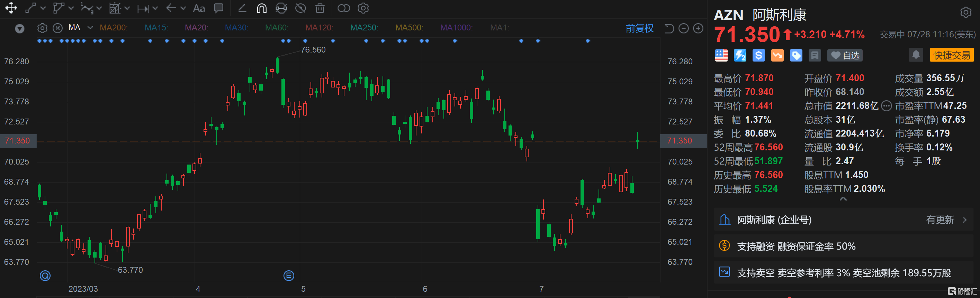Image resolution: width=980 pixels, height=298 pixels.
Task: Open MA indicator settings gear
Action: coord(42,28)
